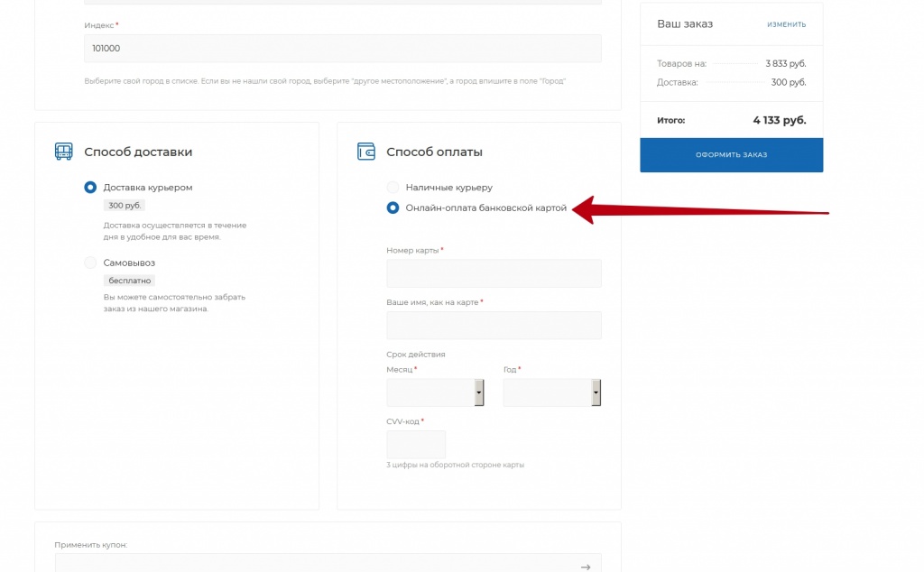
Task: Click the Итого amount 4 133 руб.
Action: click(779, 120)
